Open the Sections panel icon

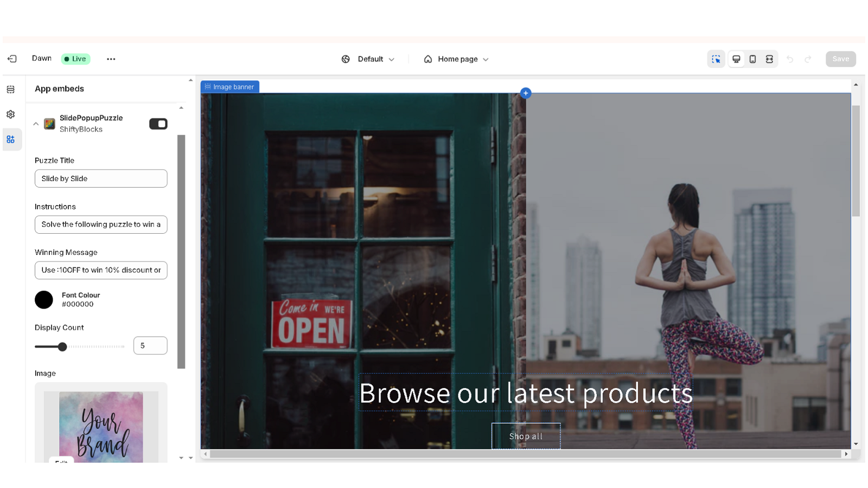point(11,89)
